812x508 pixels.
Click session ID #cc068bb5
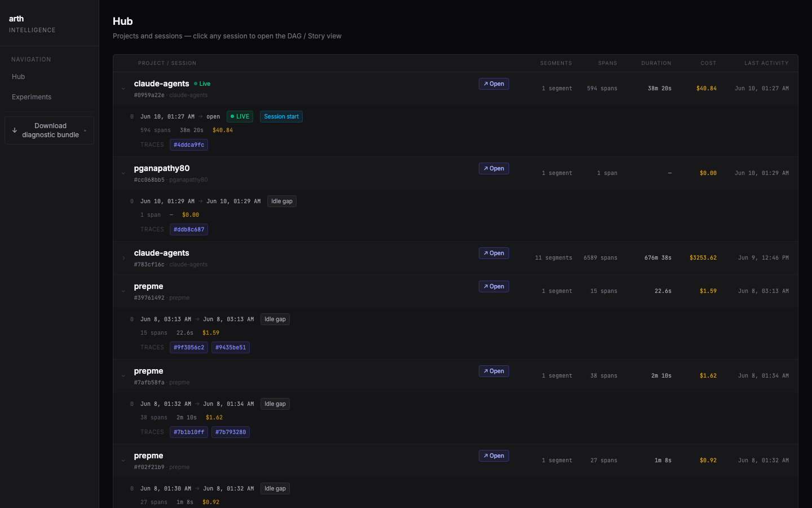pos(149,180)
